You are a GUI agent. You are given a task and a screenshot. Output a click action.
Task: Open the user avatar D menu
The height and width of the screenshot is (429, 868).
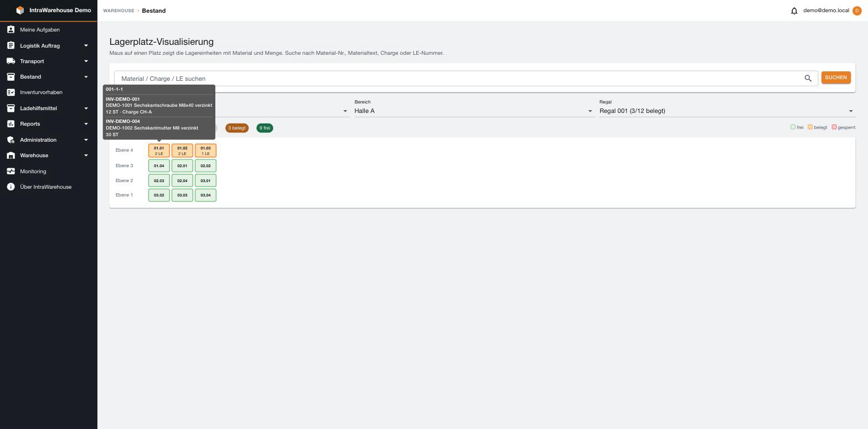[857, 11]
